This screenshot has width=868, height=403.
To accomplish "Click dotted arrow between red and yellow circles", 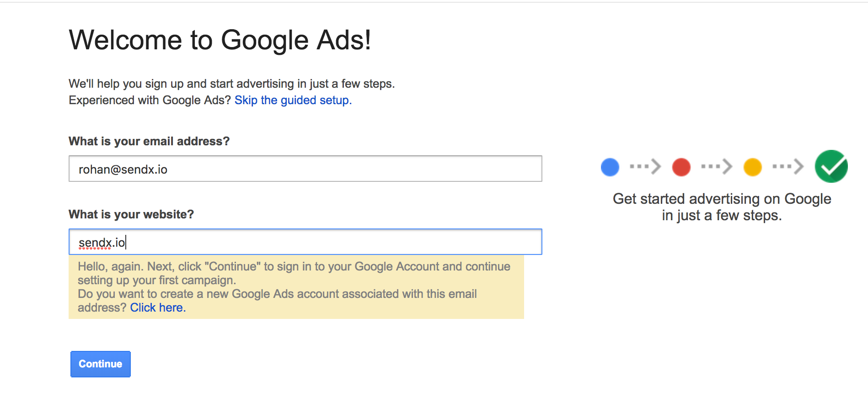I will coord(717,167).
